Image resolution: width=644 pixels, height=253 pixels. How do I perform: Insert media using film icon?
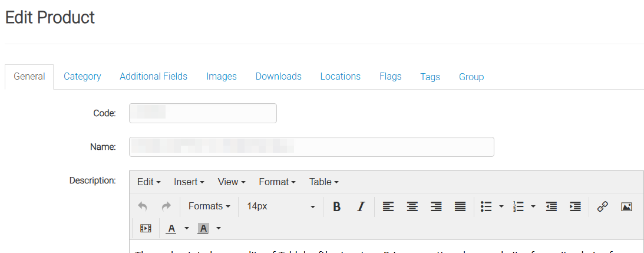point(146,228)
